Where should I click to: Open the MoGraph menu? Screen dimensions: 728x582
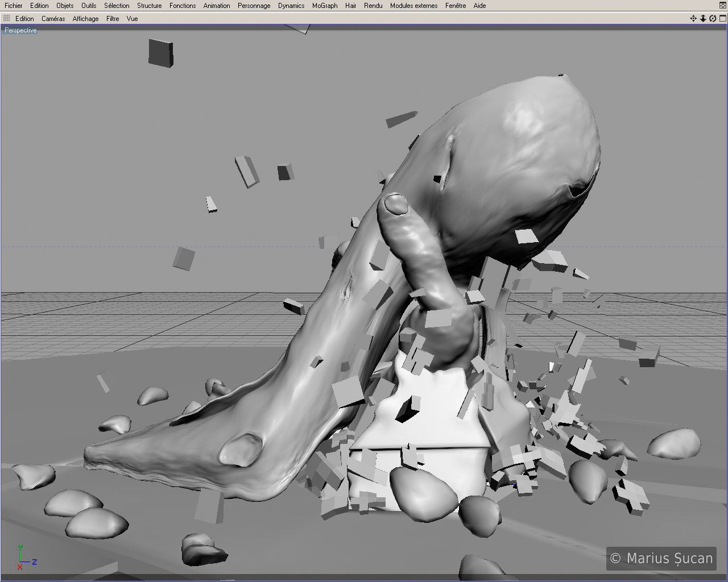point(325,6)
